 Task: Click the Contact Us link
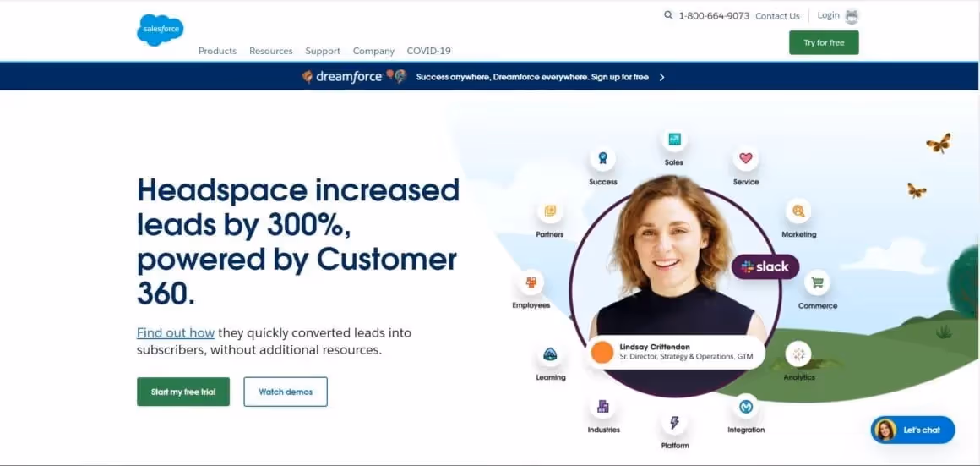point(777,16)
